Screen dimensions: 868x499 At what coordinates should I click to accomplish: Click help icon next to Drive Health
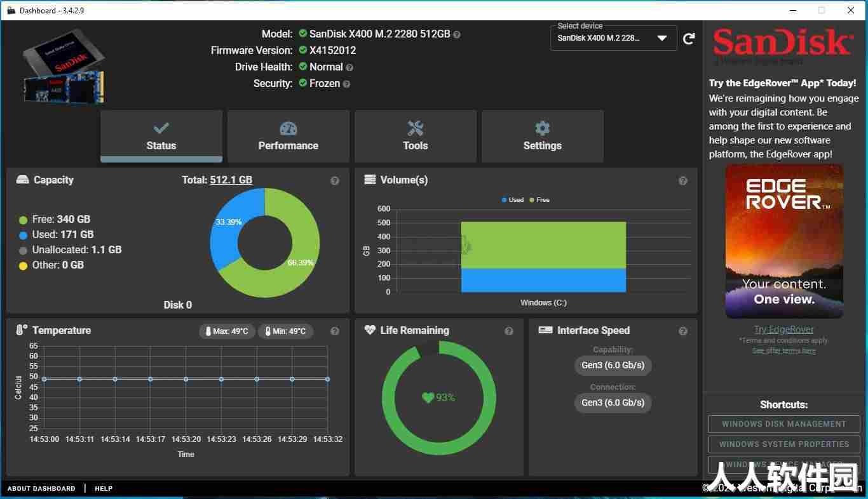coord(349,67)
